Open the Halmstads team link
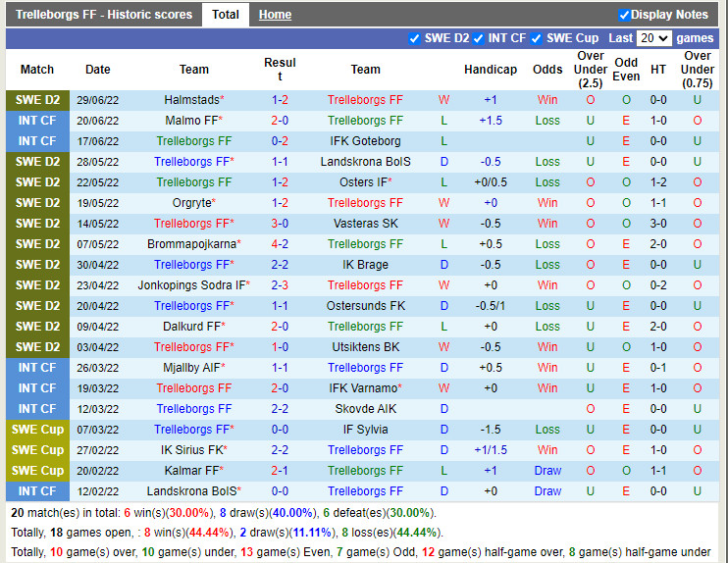Viewport: 728px width, 563px height. 190,100
